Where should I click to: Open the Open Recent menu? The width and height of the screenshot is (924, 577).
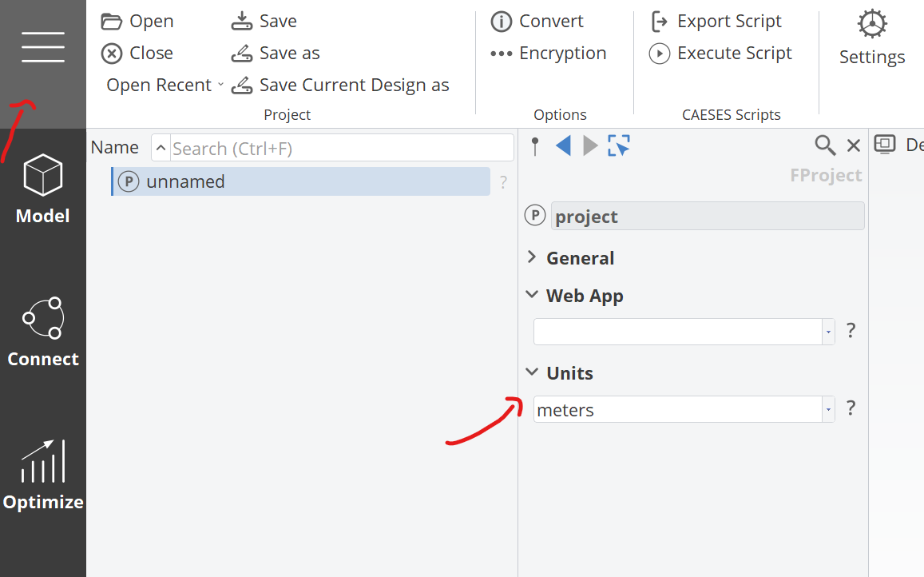pyautogui.click(x=165, y=85)
